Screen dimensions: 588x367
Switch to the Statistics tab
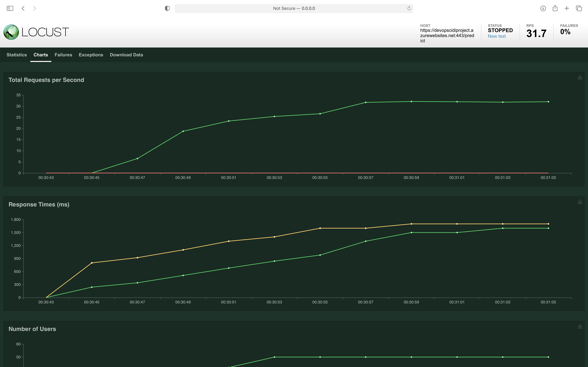pos(17,55)
